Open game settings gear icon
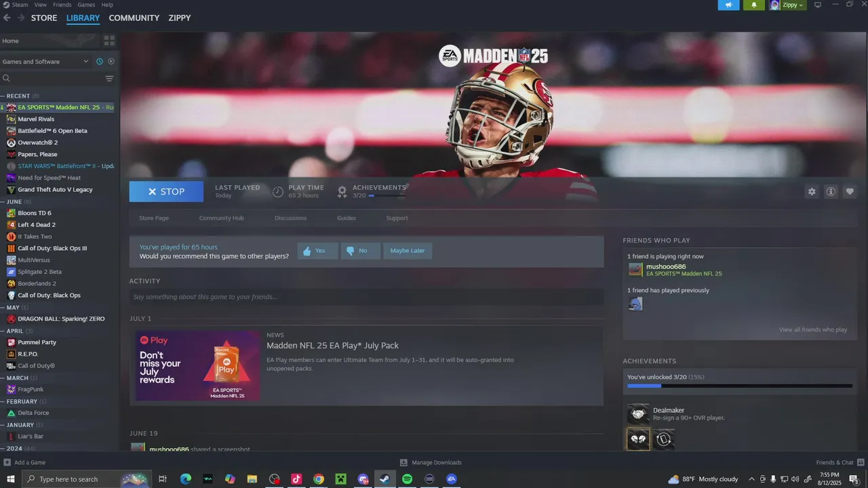 (812, 192)
